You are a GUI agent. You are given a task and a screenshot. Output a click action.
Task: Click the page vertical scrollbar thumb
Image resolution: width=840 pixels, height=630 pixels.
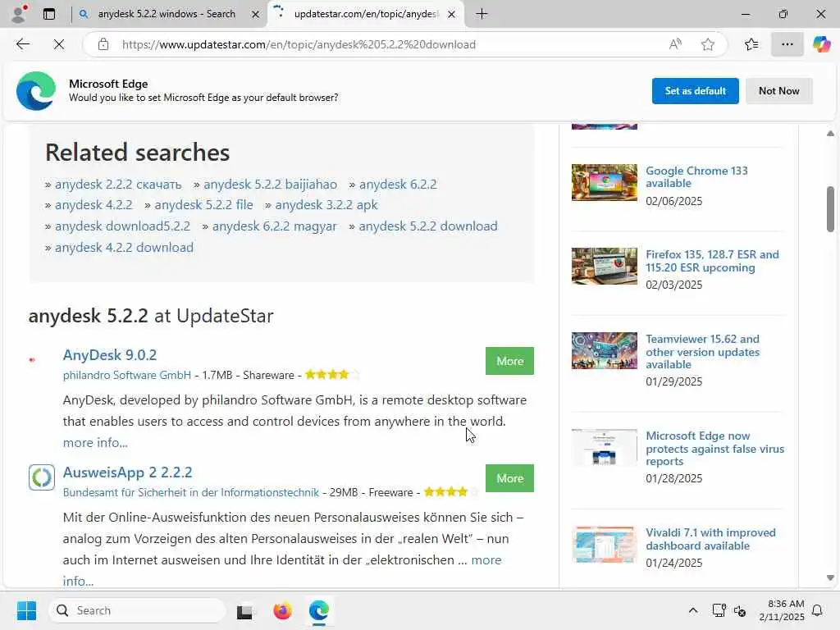(x=830, y=209)
